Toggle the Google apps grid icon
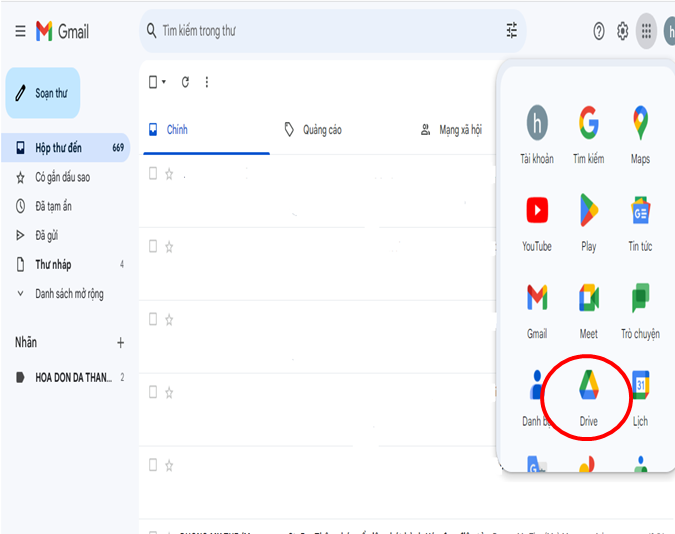This screenshot has height=534, width=675. point(646,31)
